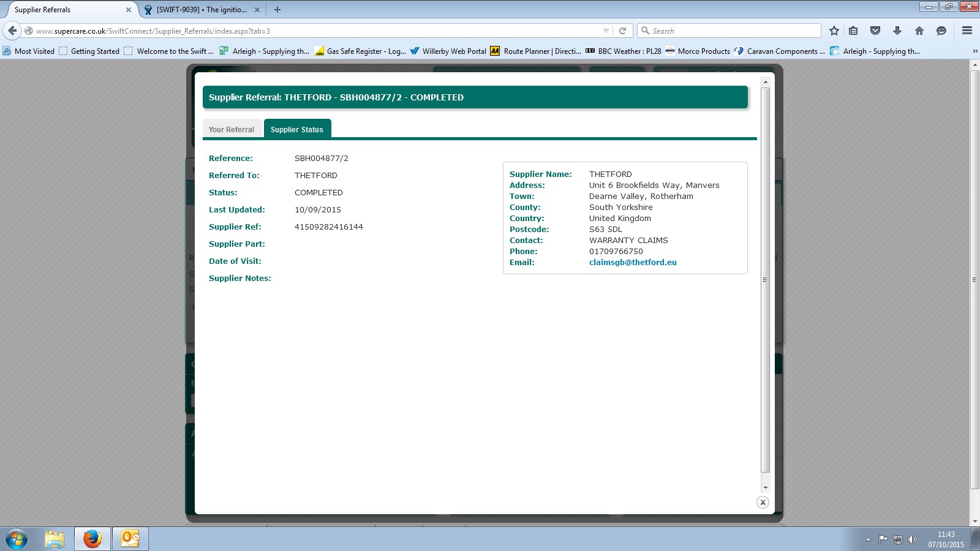The image size is (980, 551).
Task: Bookmark this page with the star icon
Action: pos(834,31)
